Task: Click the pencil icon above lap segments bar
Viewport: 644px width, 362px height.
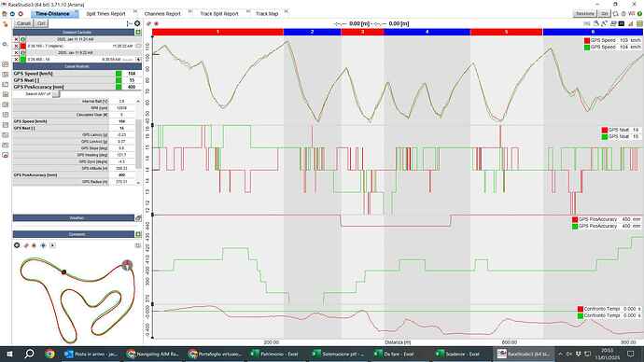Action: [148, 24]
